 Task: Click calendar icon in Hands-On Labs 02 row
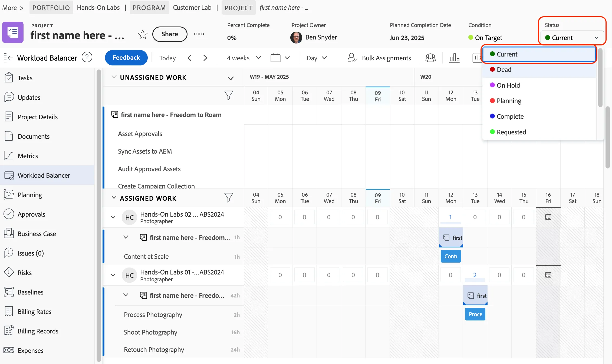pos(548,217)
